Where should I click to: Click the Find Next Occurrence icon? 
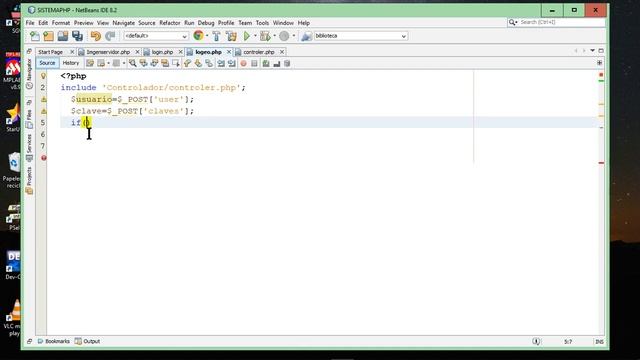[x=154, y=63]
